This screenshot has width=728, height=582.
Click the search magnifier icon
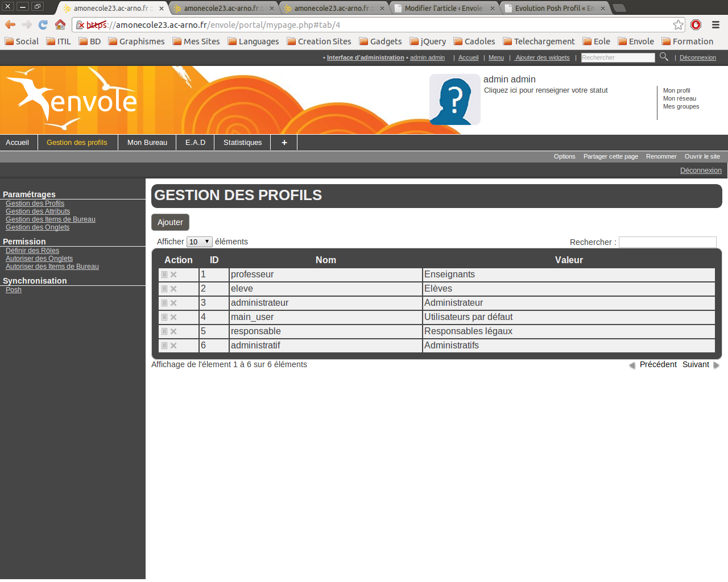[x=664, y=57]
